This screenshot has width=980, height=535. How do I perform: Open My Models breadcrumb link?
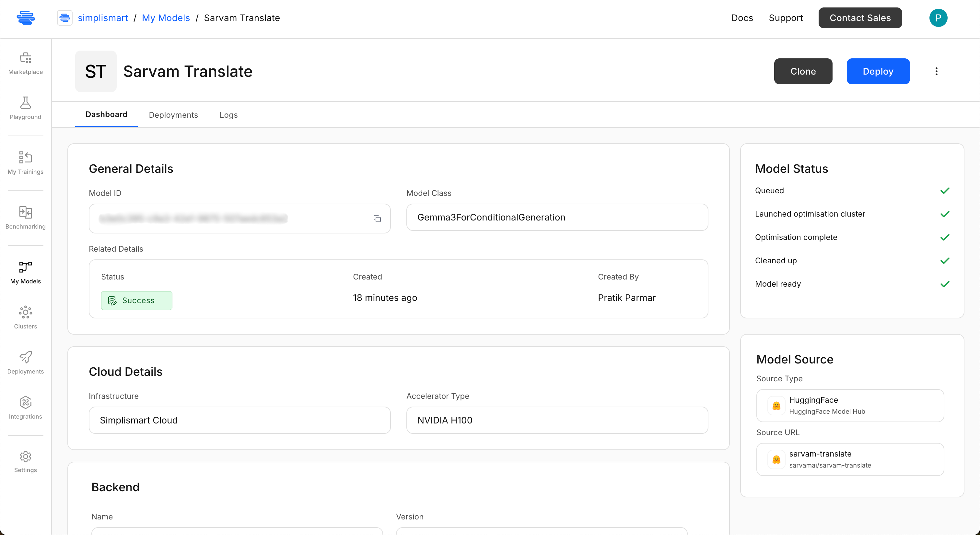(x=166, y=18)
